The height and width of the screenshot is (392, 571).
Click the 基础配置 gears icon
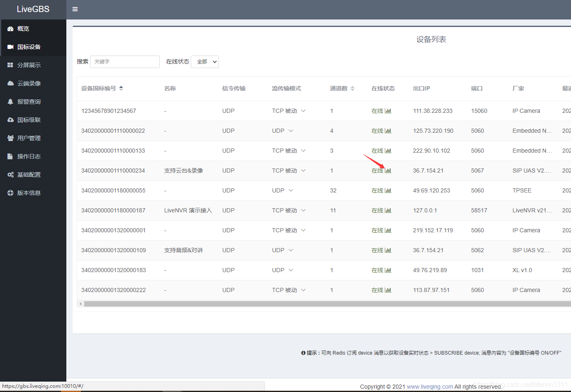tap(10, 175)
